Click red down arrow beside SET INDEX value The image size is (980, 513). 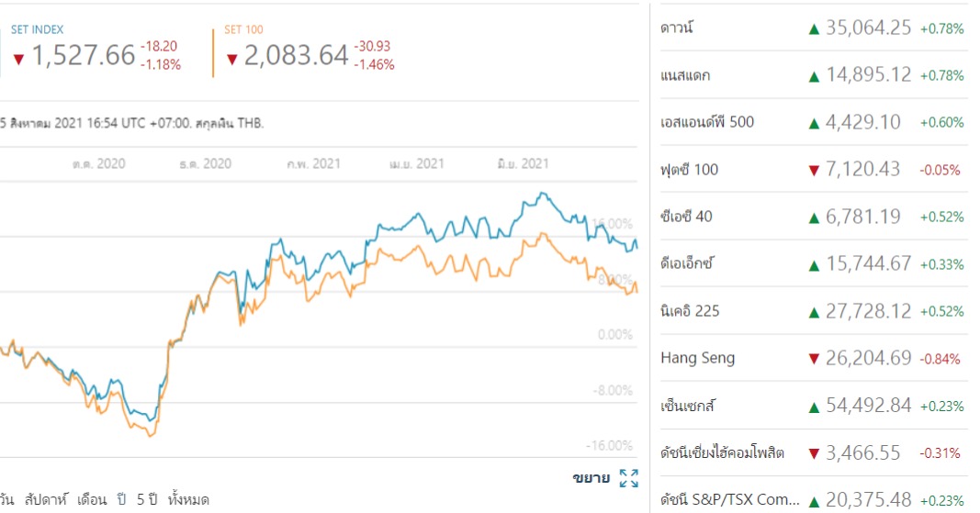18,59
